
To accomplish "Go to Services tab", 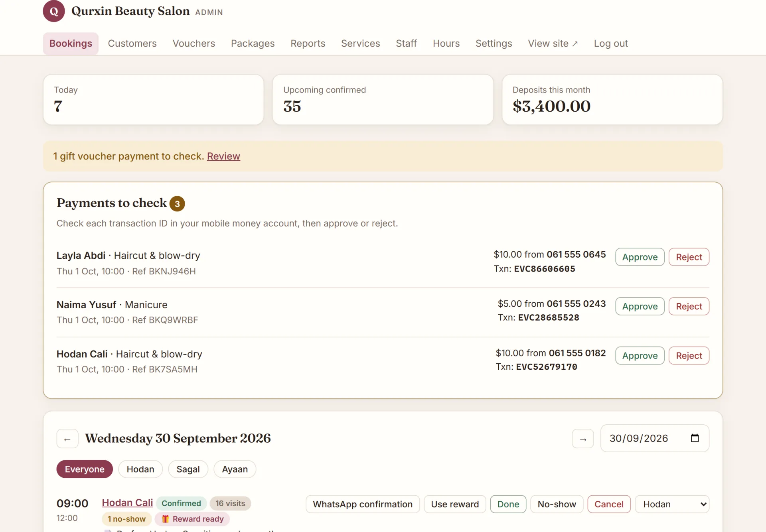I will point(360,43).
